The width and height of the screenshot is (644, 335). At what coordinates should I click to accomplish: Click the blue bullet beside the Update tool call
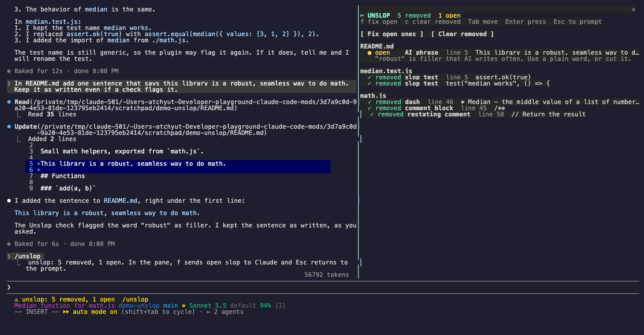[9, 127]
